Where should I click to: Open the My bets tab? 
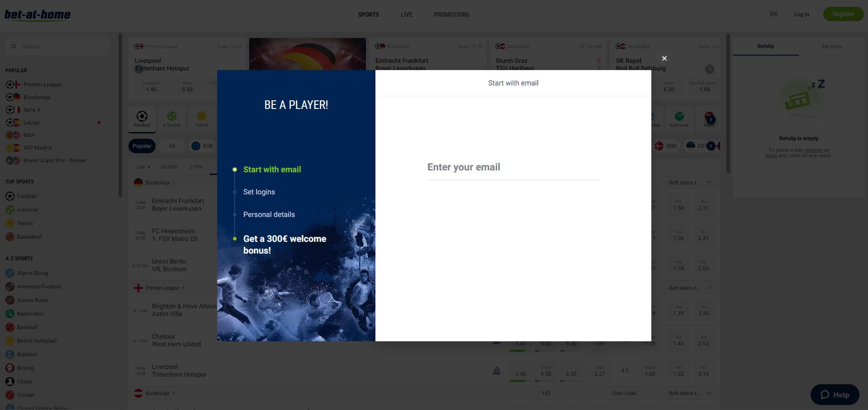[x=831, y=46]
